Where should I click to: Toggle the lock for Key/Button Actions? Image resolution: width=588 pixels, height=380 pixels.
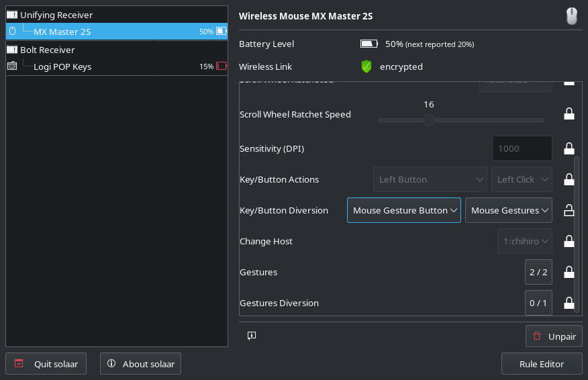(x=569, y=179)
